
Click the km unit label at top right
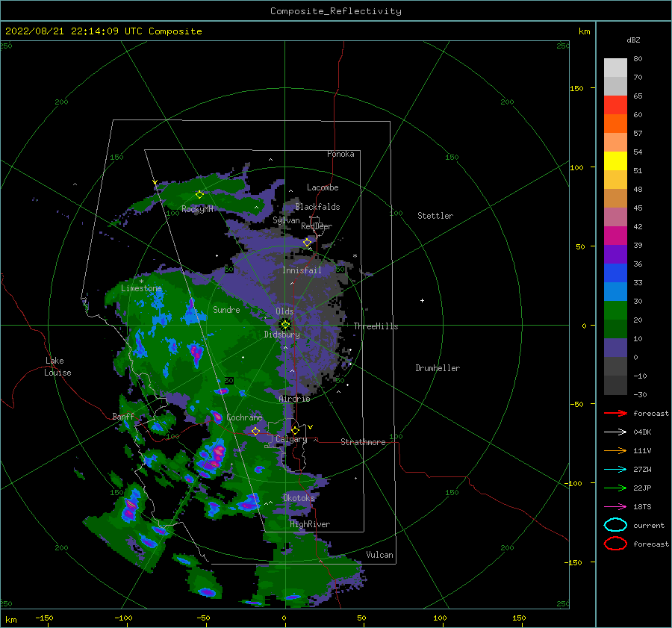(584, 31)
